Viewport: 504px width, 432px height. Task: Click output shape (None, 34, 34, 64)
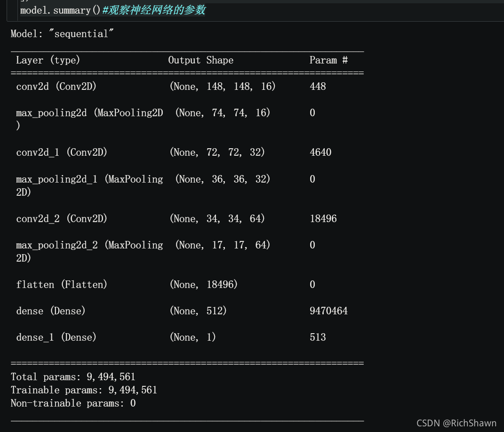click(x=217, y=218)
